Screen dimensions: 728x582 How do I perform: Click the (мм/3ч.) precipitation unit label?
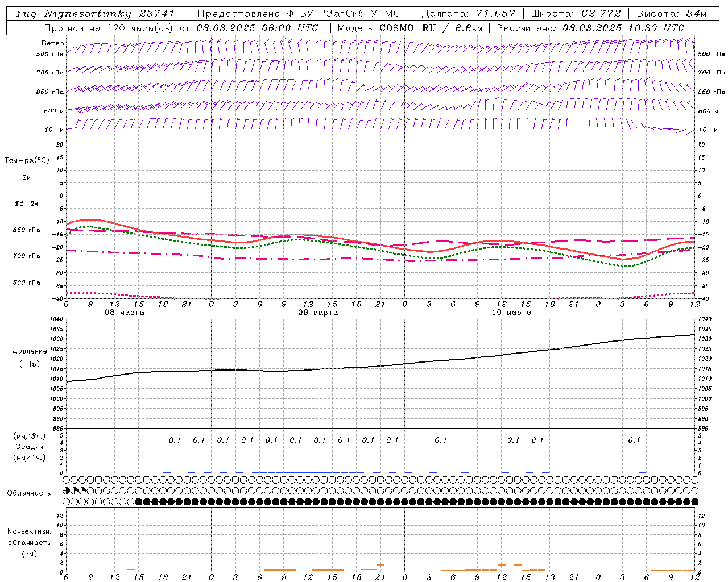click(29, 436)
